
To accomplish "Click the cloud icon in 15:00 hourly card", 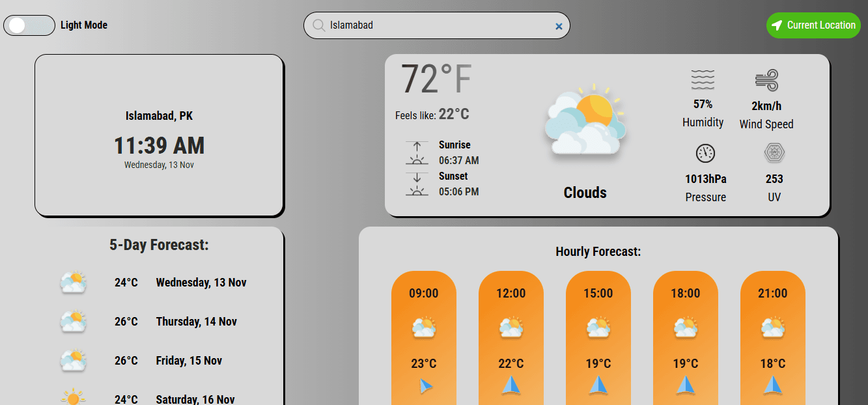I will pyautogui.click(x=598, y=327).
